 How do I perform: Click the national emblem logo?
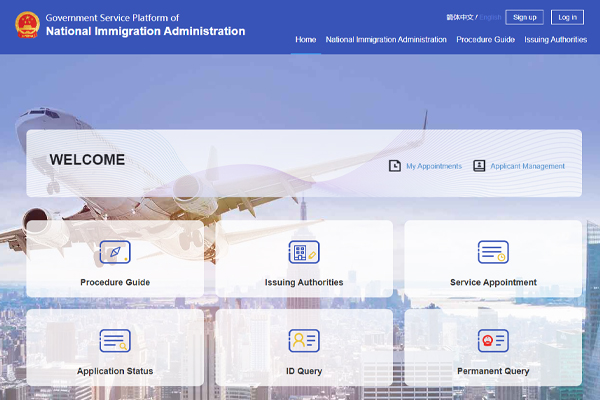coord(27,25)
